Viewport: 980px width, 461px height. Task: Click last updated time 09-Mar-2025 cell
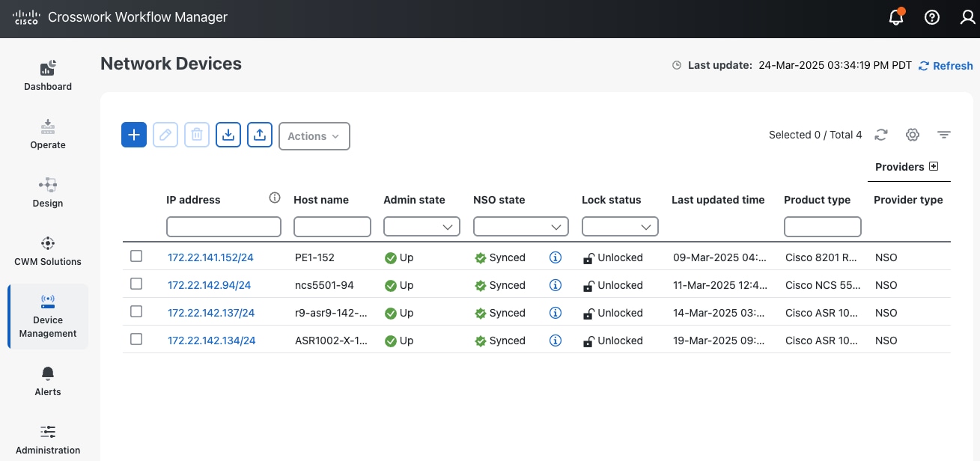(720, 257)
